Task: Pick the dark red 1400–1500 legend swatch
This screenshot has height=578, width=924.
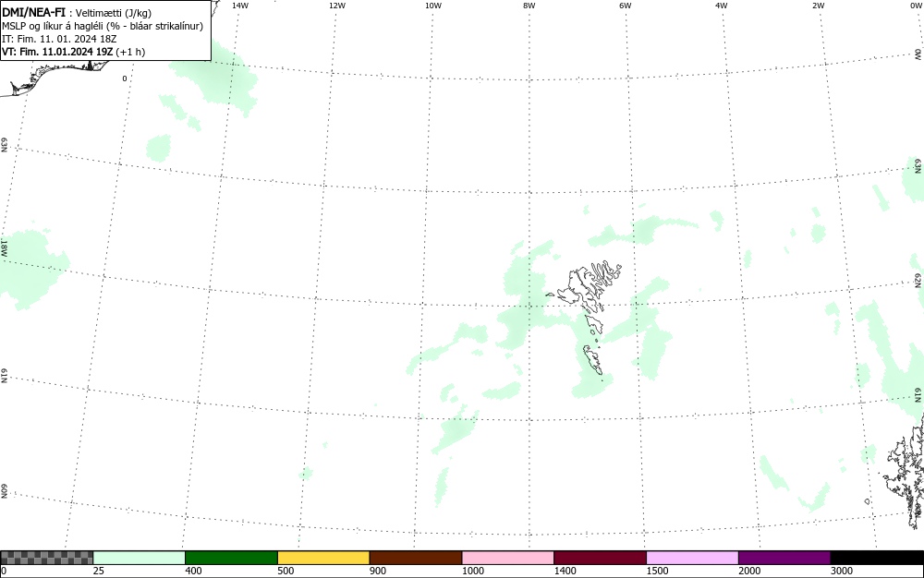Action: 600,558
